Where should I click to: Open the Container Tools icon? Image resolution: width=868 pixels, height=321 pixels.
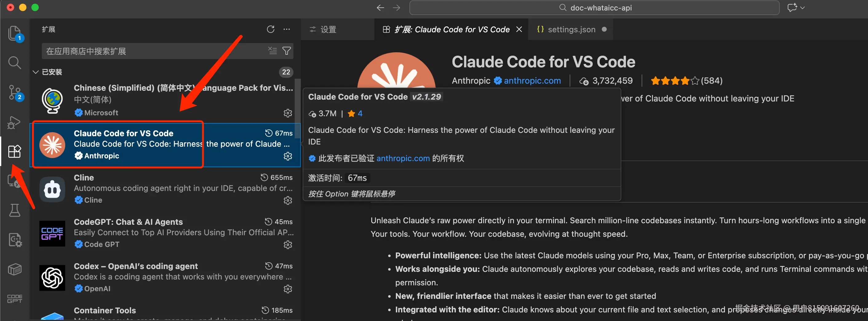click(15, 269)
